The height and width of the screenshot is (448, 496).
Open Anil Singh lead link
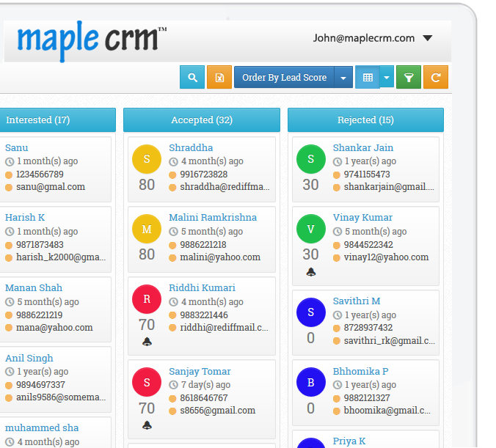29,359
